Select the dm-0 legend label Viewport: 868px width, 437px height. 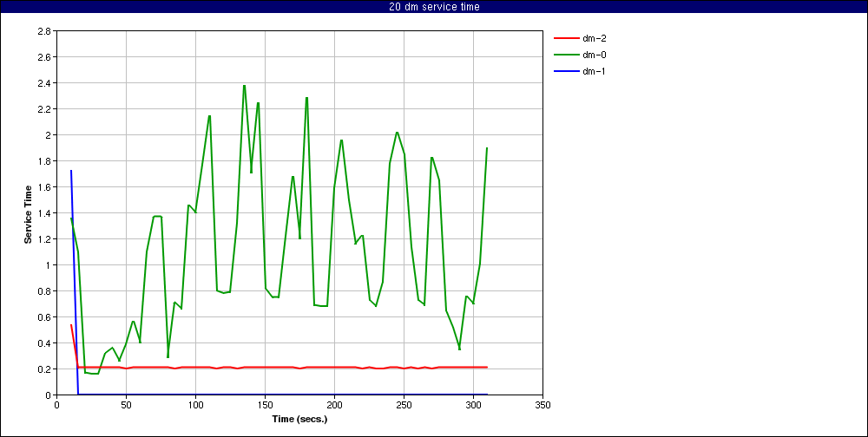coord(594,55)
